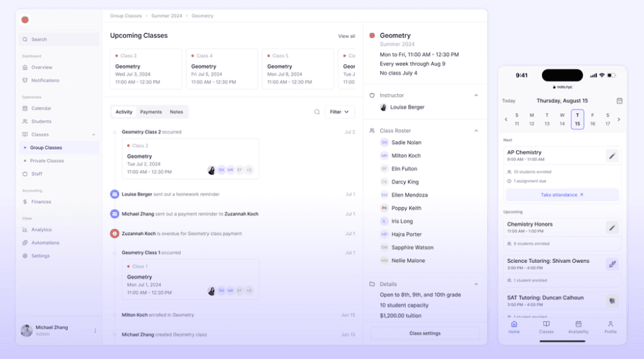
Task: Click Louise Berger's instructor avatar
Action: tap(383, 107)
